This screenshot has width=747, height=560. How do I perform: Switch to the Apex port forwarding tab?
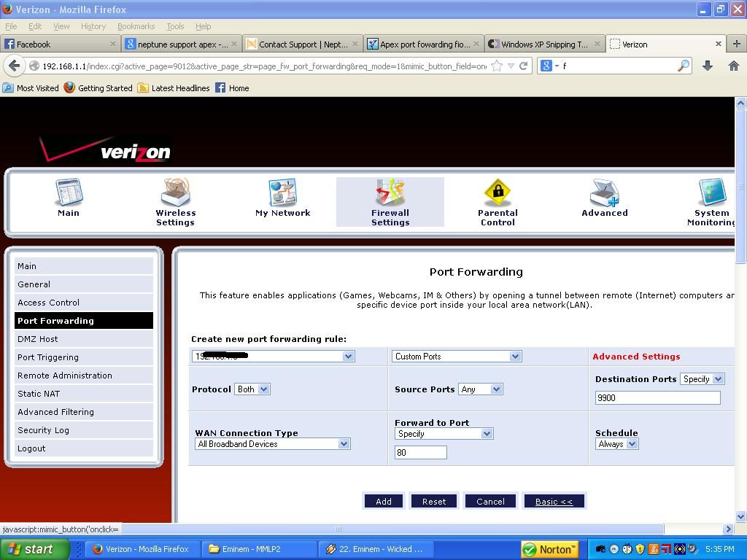423,44
